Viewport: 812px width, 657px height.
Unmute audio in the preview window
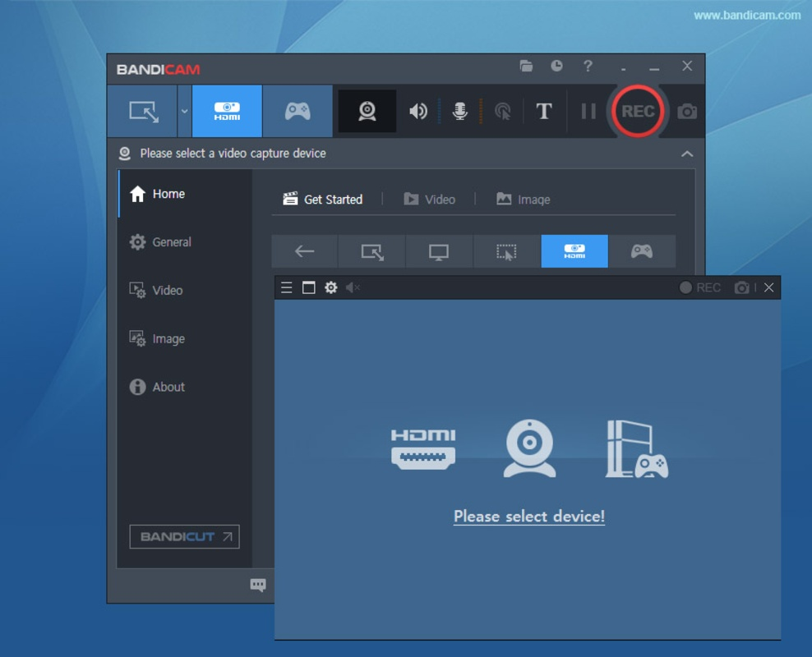click(352, 287)
